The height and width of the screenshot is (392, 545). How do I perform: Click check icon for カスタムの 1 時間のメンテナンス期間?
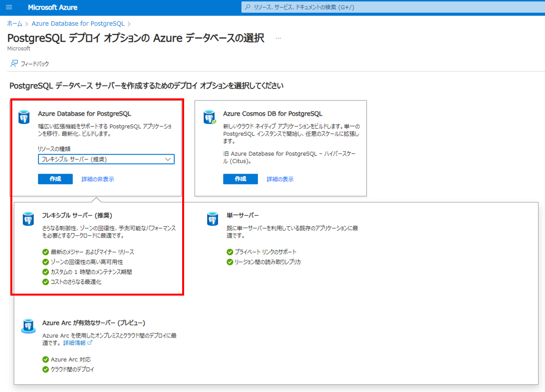pos(45,272)
